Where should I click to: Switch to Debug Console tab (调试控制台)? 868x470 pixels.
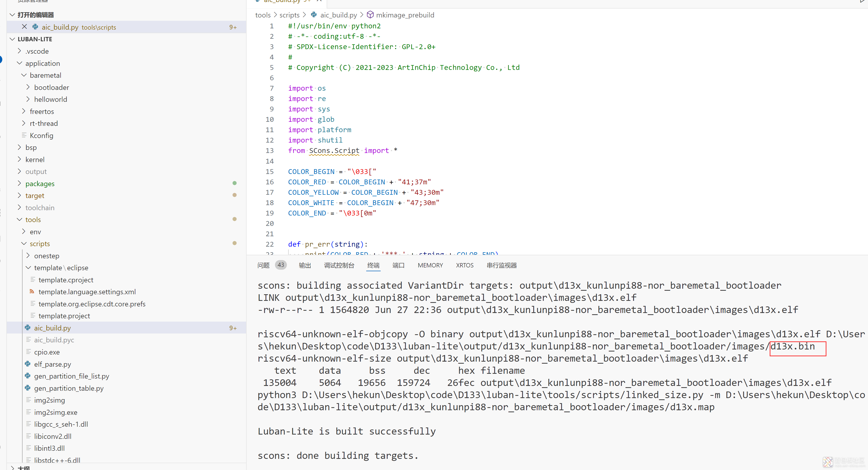point(339,265)
